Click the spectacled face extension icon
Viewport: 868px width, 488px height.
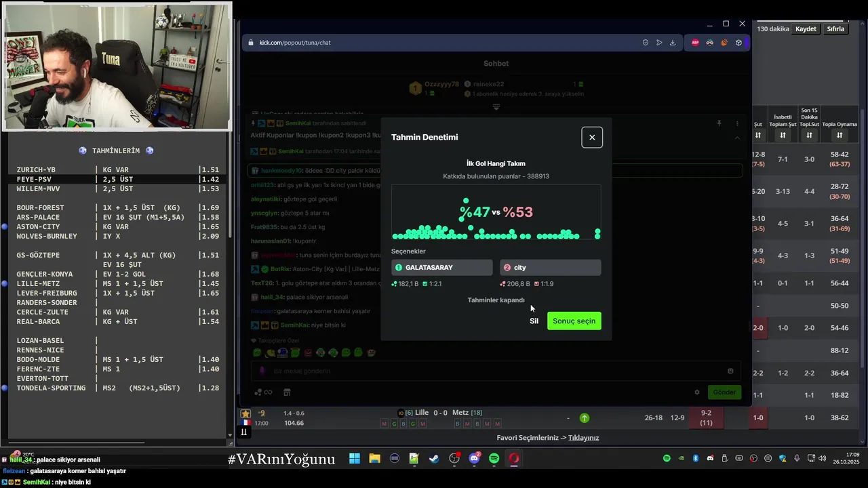(709, 43)
